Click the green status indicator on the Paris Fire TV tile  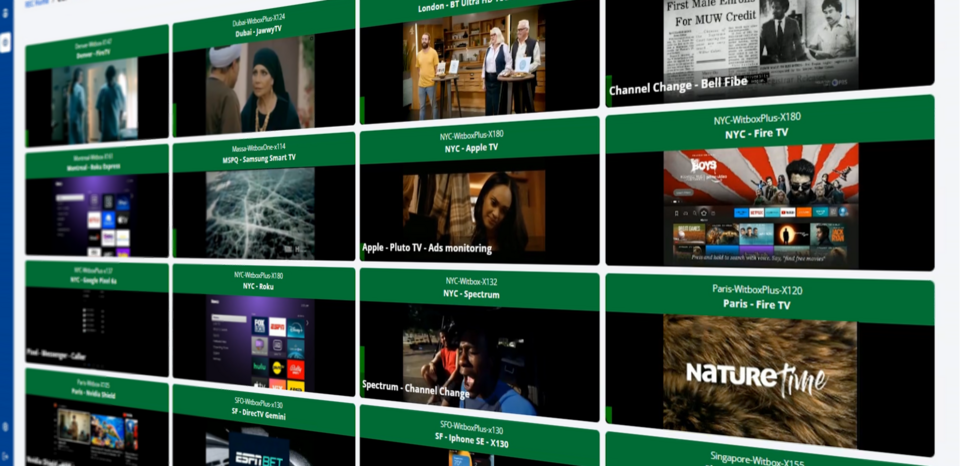pyautogui.click(x=609, y=414)
